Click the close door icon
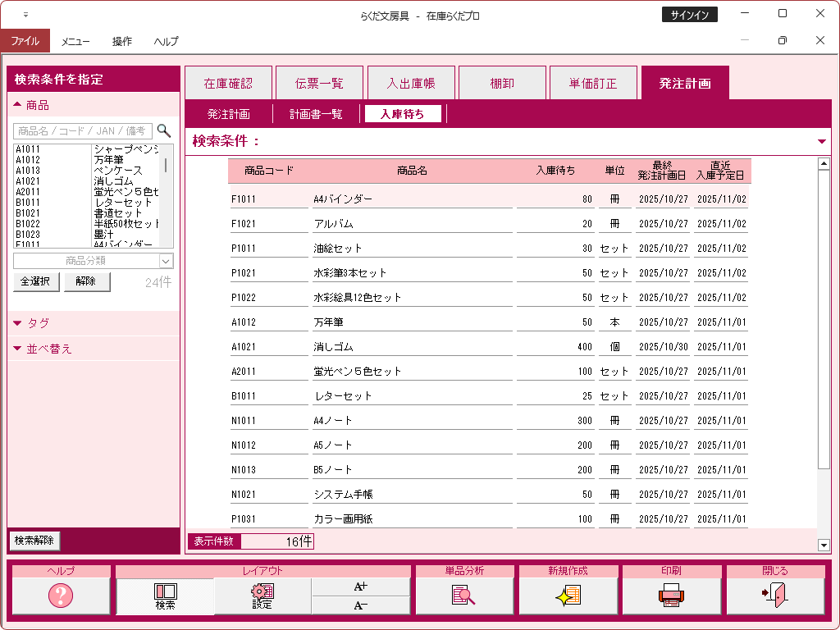 click(774, 596)
